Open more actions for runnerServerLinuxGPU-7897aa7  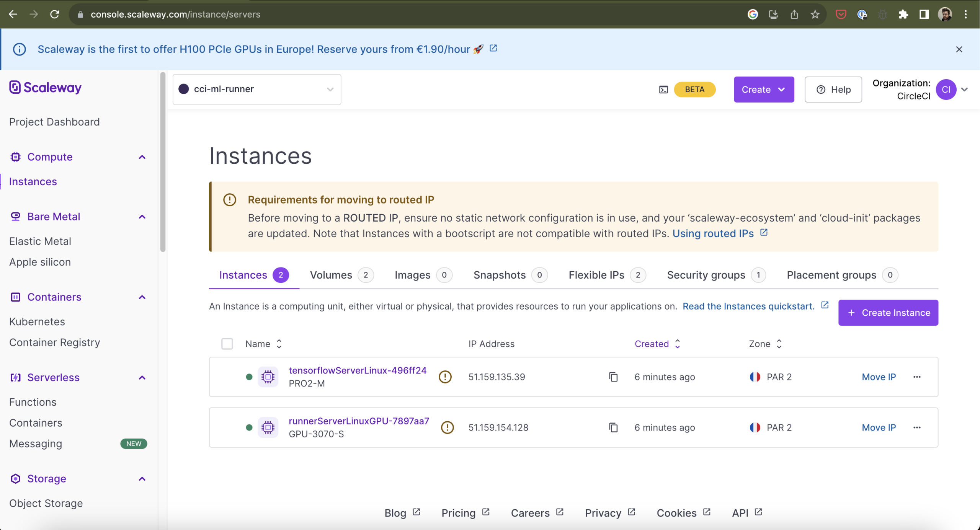click(x=917, y=427)
